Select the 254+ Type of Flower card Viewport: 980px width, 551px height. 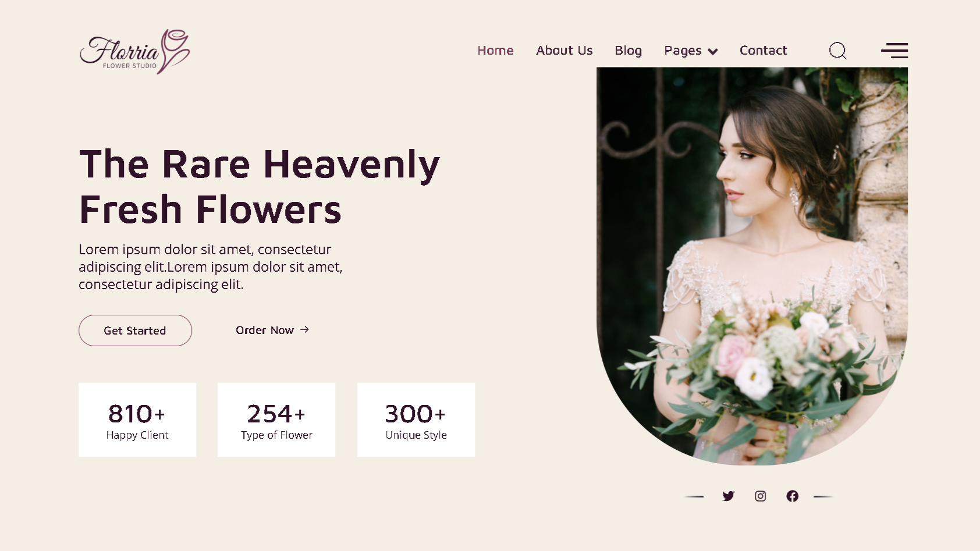click(276, 420)
